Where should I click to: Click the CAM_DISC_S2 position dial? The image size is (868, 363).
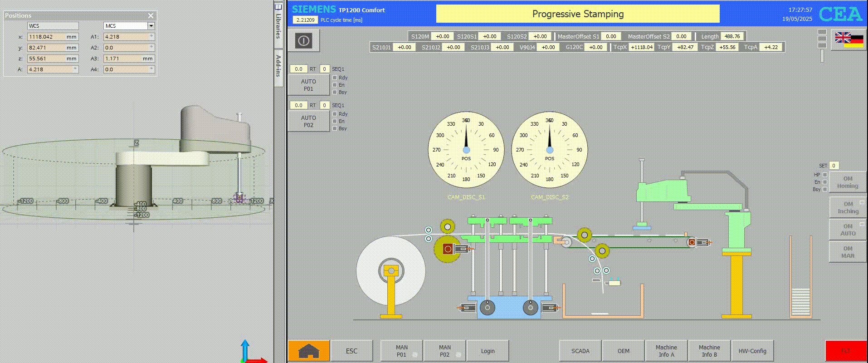coord(549,150)
